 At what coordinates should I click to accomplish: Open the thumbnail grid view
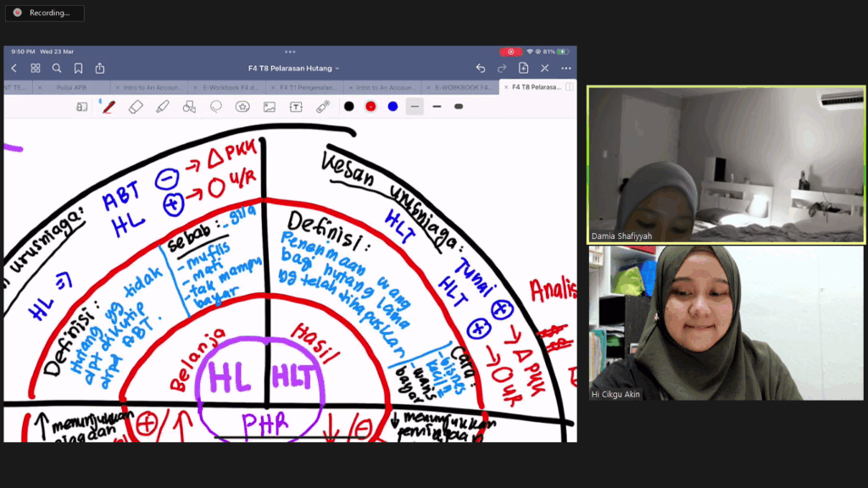(x=36, y=69)
